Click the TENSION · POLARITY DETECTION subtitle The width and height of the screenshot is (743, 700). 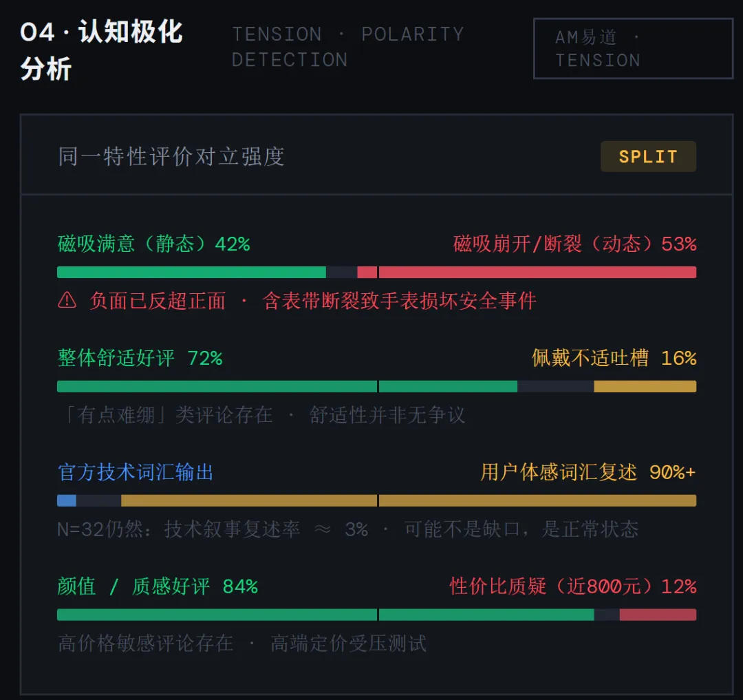[347, 47]
